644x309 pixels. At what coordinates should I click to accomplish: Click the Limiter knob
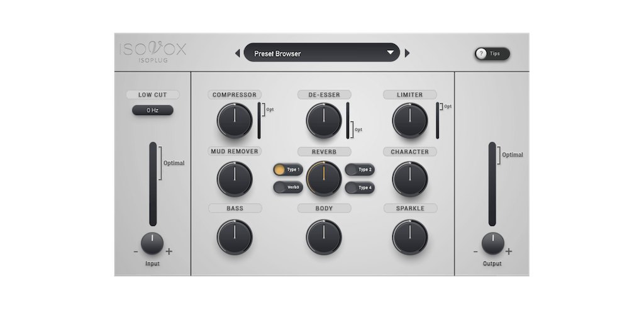point(409,121)
